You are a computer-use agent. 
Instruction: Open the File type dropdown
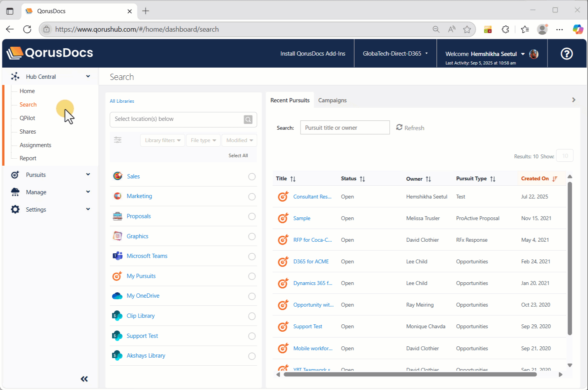click(x=203, y=140)
